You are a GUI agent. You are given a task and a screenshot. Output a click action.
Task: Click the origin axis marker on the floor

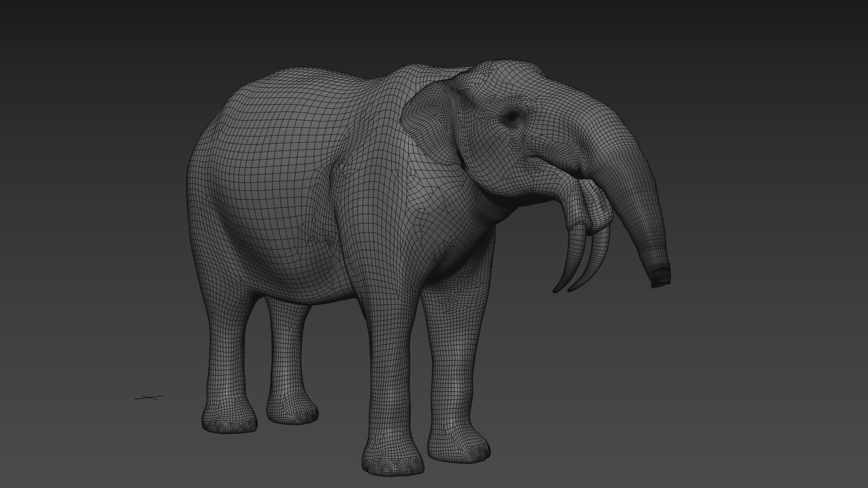149,398
